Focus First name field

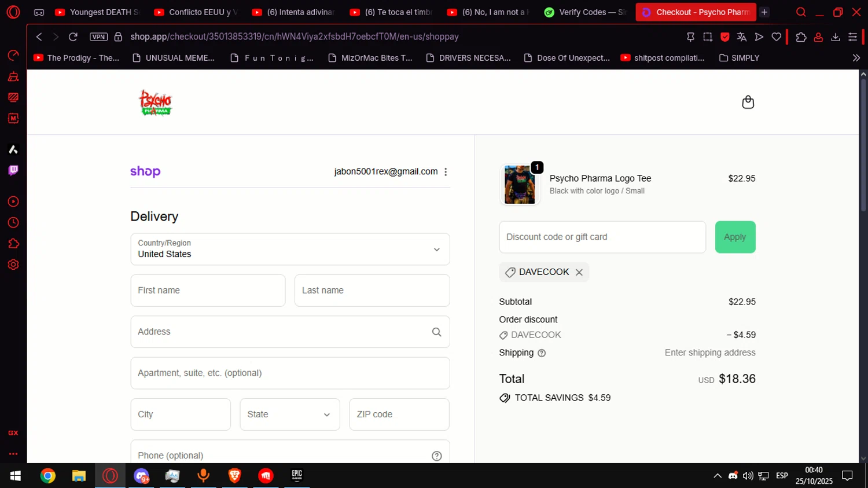pyautogui.click(x=208, y=291)
